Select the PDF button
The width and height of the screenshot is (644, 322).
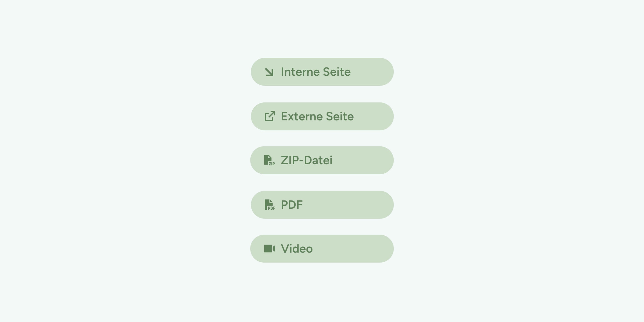(322, 205)
